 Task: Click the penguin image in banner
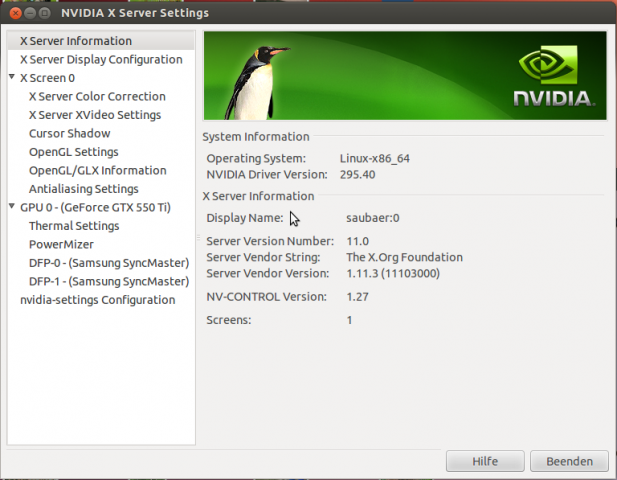pyautogui.click(x=256, y=83)
